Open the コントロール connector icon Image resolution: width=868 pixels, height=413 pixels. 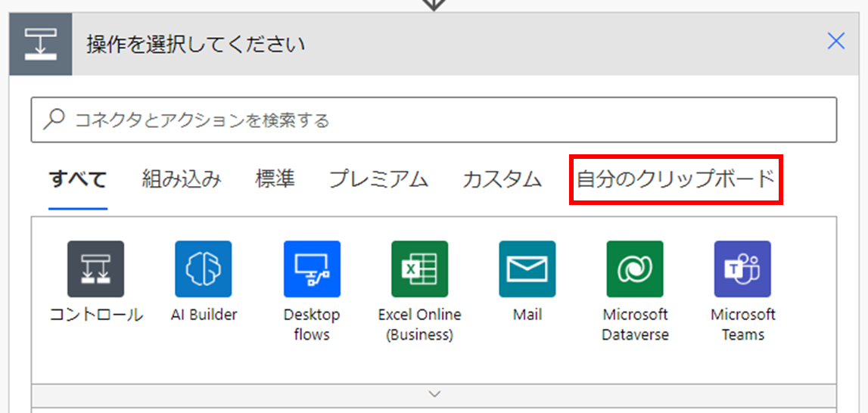[x=96, y=269]
